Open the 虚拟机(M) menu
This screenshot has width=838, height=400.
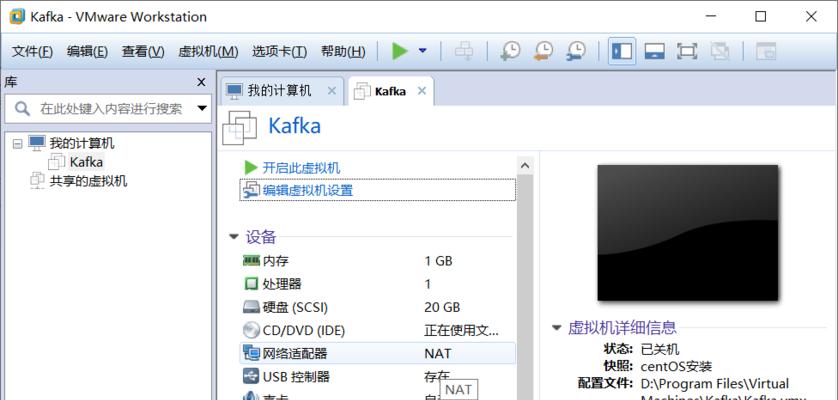tap(208, 52)
